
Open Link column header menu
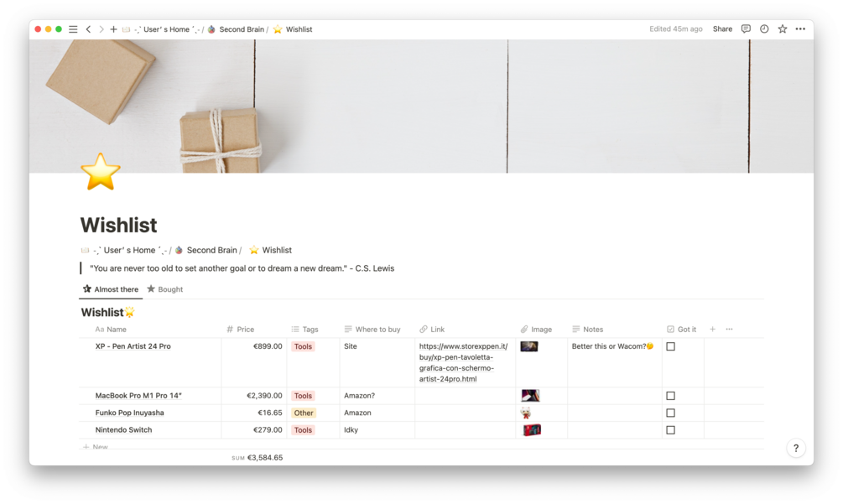(x=432, y=330)
